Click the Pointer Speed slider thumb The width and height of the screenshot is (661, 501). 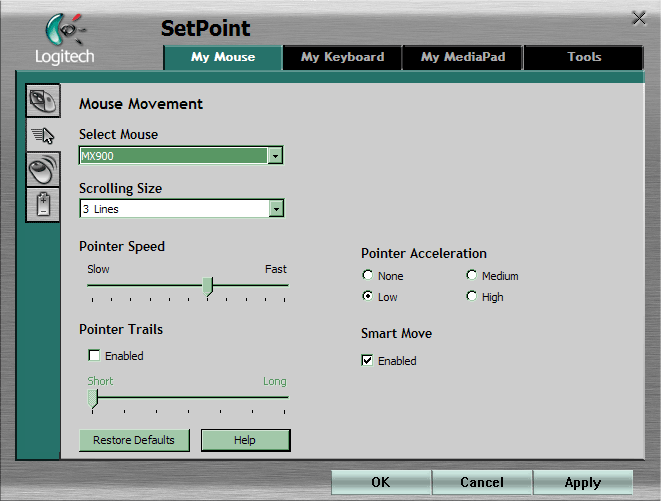click(207, 287)
